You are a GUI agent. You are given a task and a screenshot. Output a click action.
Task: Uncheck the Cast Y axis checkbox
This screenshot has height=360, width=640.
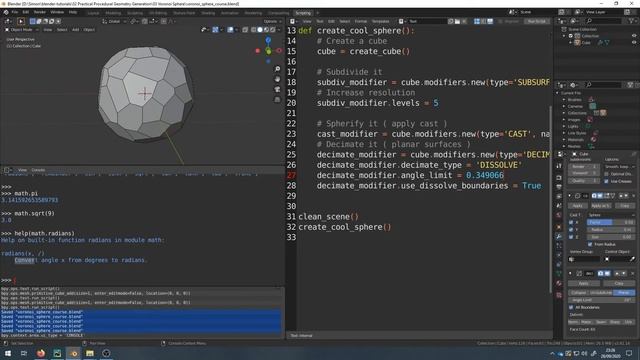click(x=571, y=230)
